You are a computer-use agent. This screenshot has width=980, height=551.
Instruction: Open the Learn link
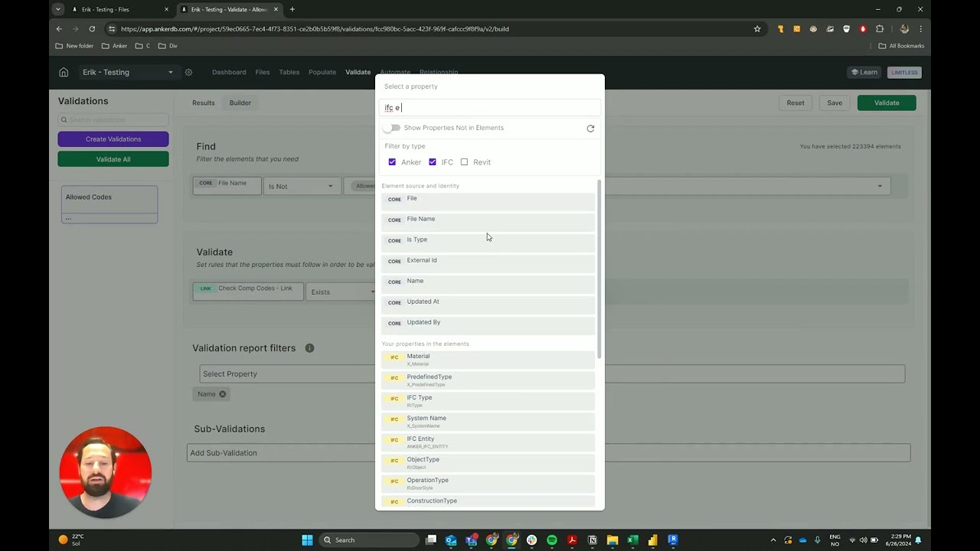[x=864, y=73]
